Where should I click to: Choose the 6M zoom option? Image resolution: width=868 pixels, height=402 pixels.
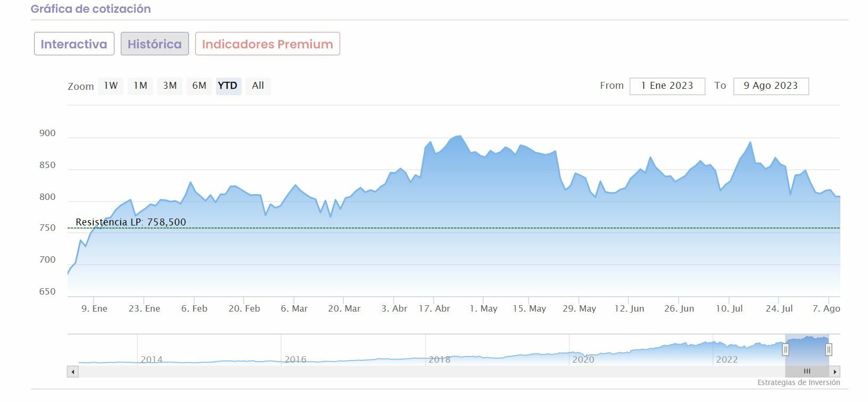pos(199,86)
